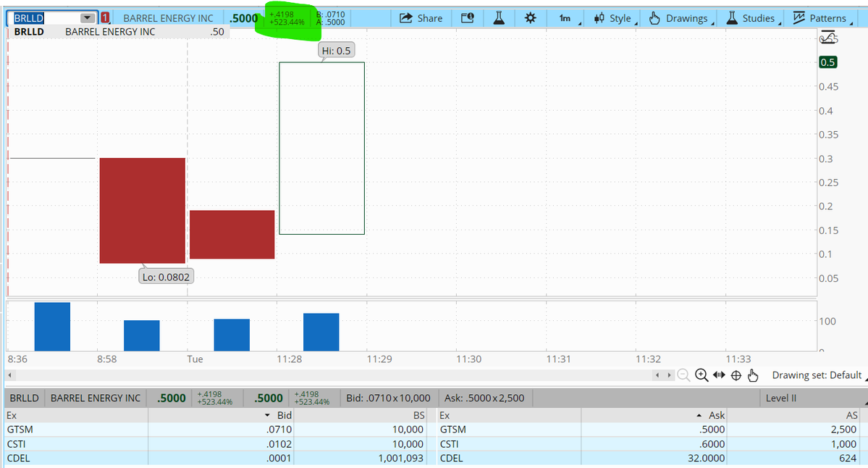868x468 pixels.
Task: Click the horizontal expand arrows icon
Action: point(719,375)
